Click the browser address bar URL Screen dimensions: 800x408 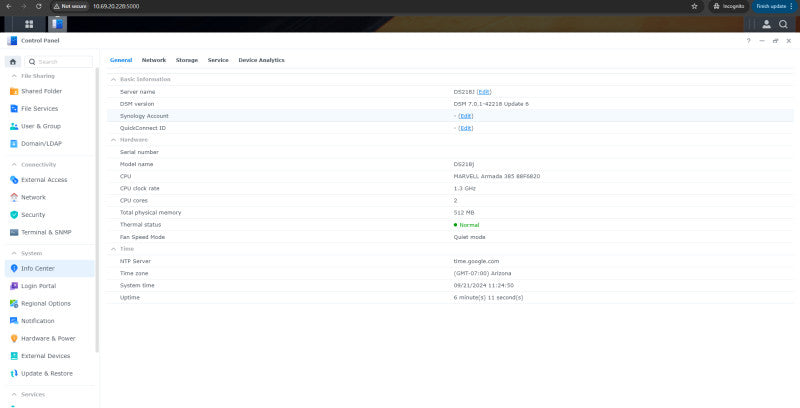point(116,6)
